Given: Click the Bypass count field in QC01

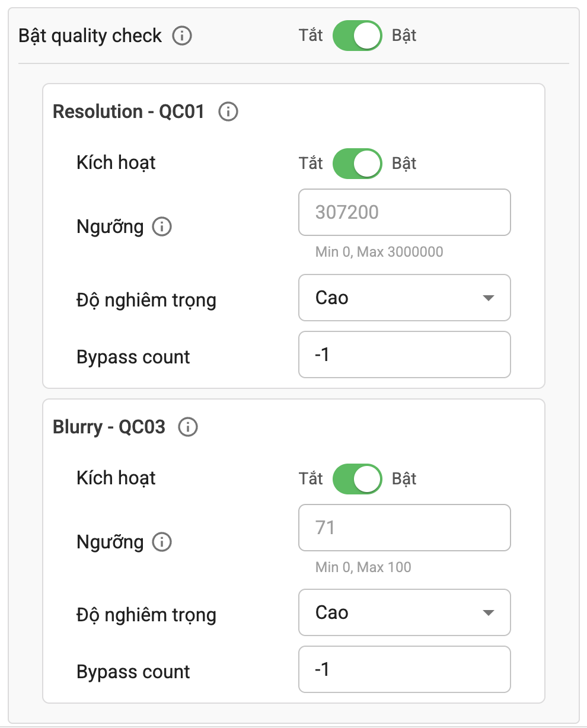Looking at the screenshot, I should pyautogui.click(x=404, y=355).
